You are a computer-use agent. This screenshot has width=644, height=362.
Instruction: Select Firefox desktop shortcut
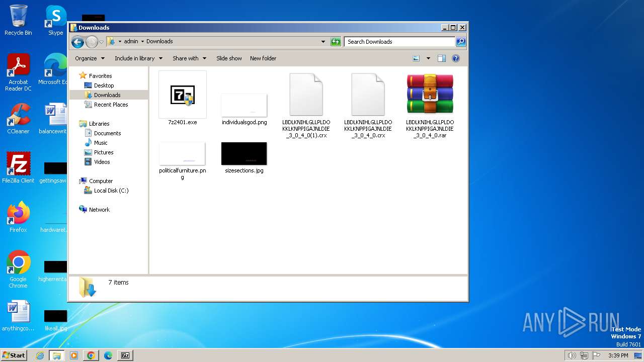(18, 217)
